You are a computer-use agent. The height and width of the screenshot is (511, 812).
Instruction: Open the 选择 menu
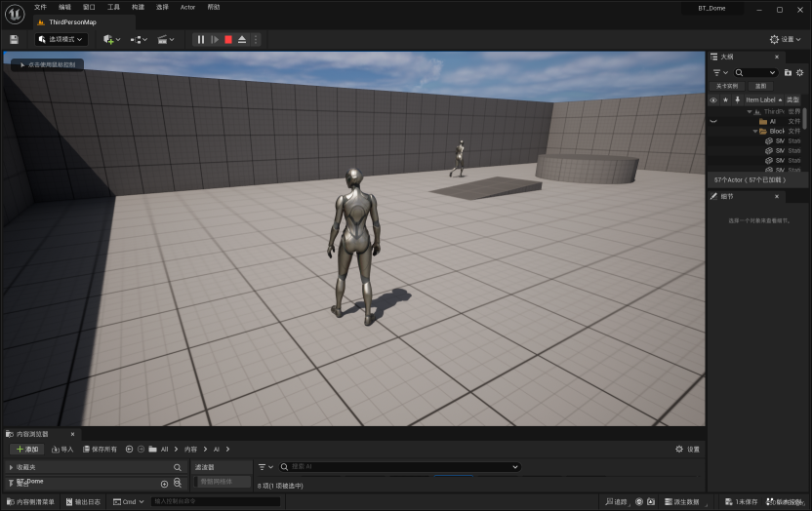162,7
